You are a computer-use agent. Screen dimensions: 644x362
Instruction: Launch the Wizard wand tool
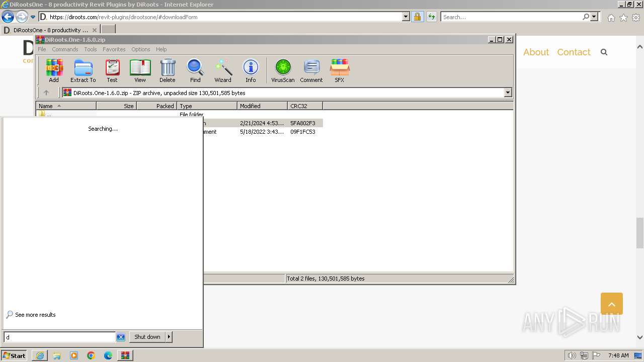coord(223,70)
